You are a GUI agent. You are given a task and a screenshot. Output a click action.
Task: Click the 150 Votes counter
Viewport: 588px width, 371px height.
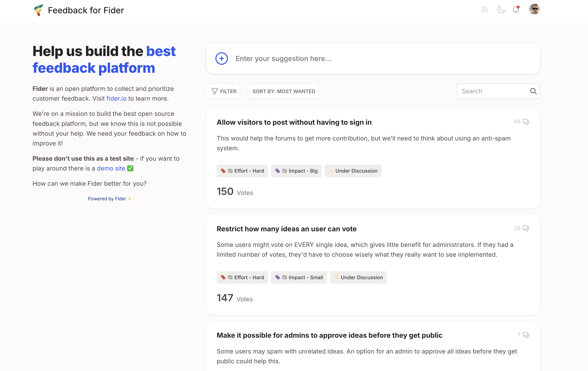click(x=235, y=191)
